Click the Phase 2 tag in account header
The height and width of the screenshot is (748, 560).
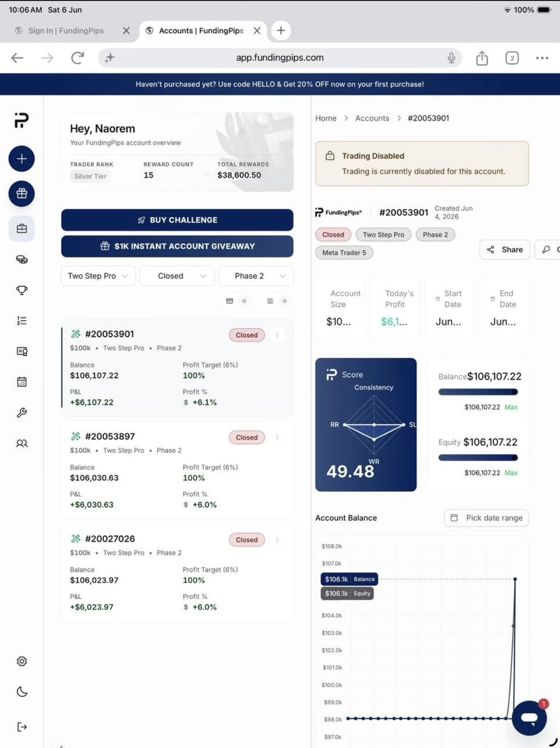click(x=435, y=235)
